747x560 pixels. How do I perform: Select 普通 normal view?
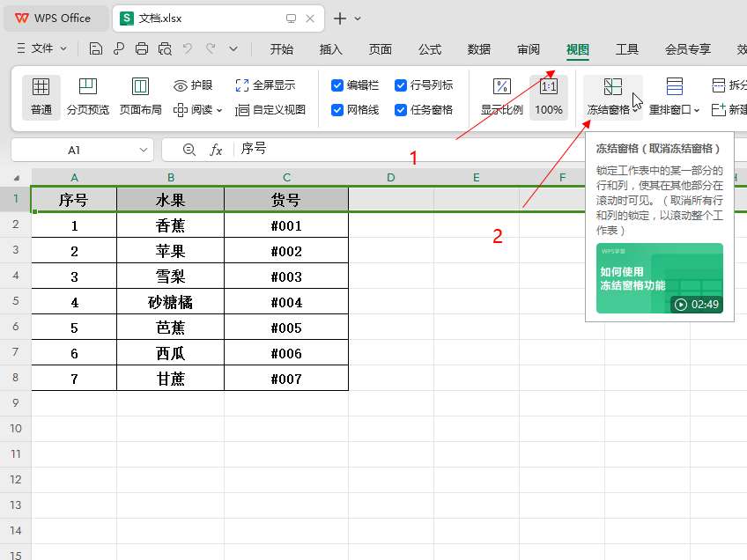point(41,97)
